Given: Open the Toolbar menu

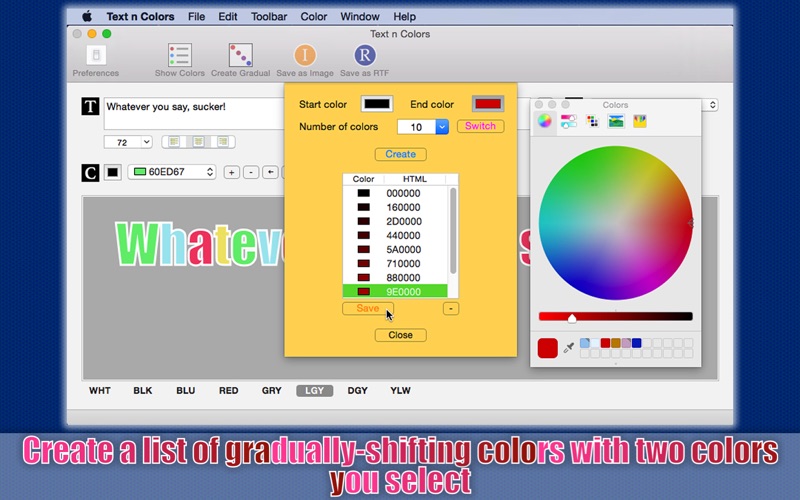Looking at the screenshot, I should click(x=269, y=16).
